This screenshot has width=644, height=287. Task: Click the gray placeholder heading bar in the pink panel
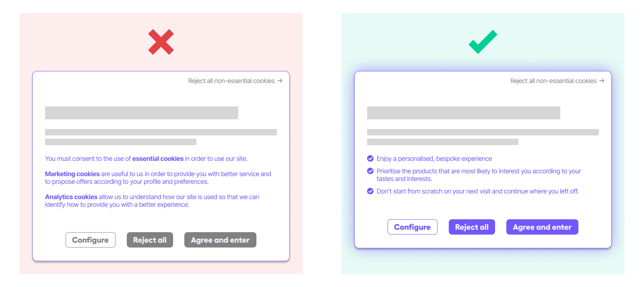(142, 113)
